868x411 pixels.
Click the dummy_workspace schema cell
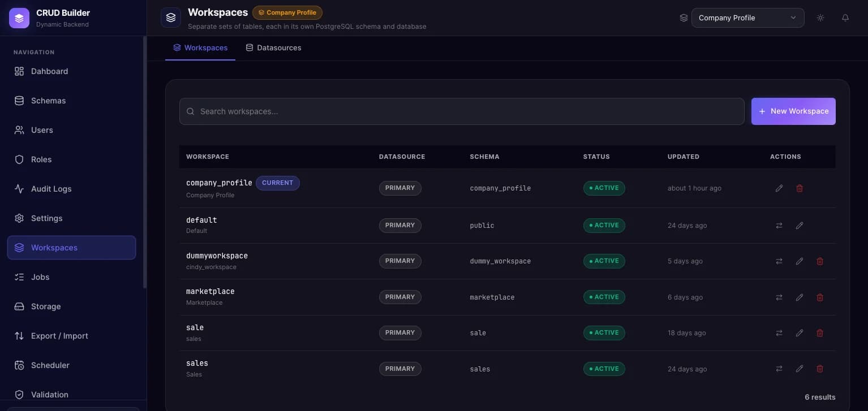point(500,261)
